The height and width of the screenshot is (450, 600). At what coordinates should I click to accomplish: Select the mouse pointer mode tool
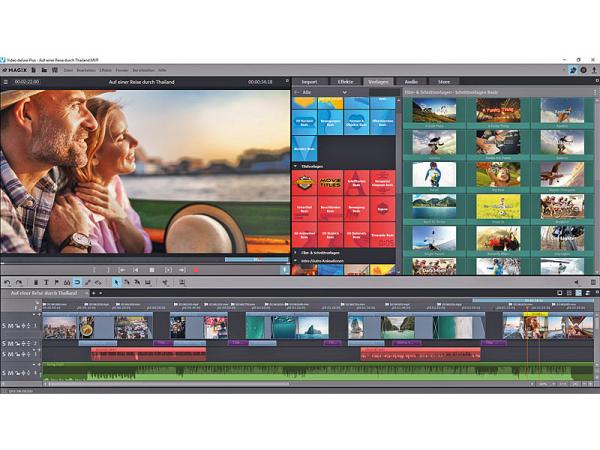point(116,282)
